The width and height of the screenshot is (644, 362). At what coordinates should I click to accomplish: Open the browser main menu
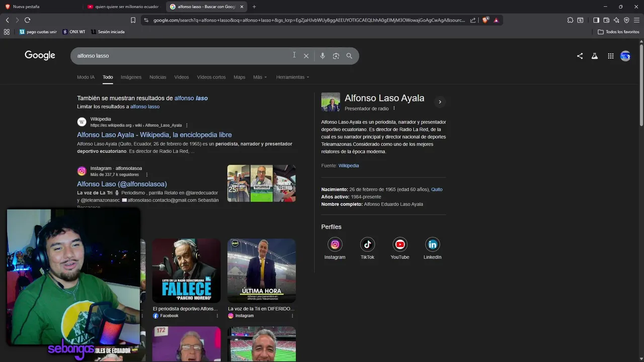coord(636,20)
